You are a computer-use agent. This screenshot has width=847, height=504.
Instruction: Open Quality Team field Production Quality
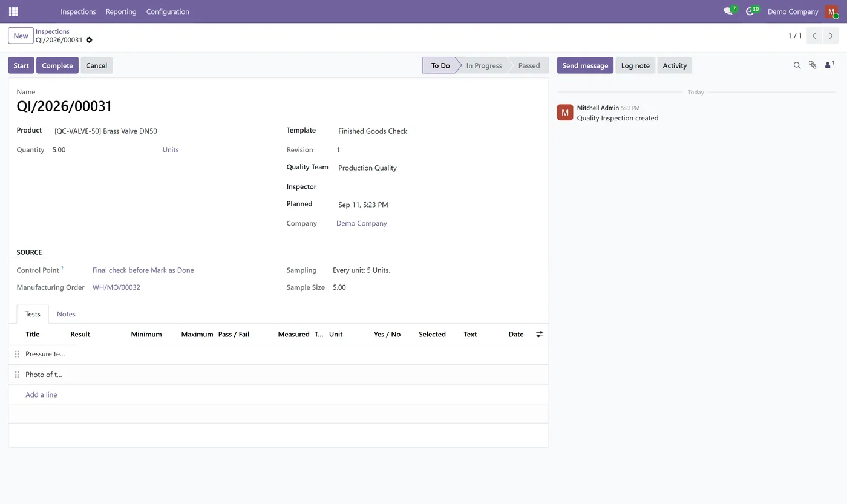pos(438,168)
